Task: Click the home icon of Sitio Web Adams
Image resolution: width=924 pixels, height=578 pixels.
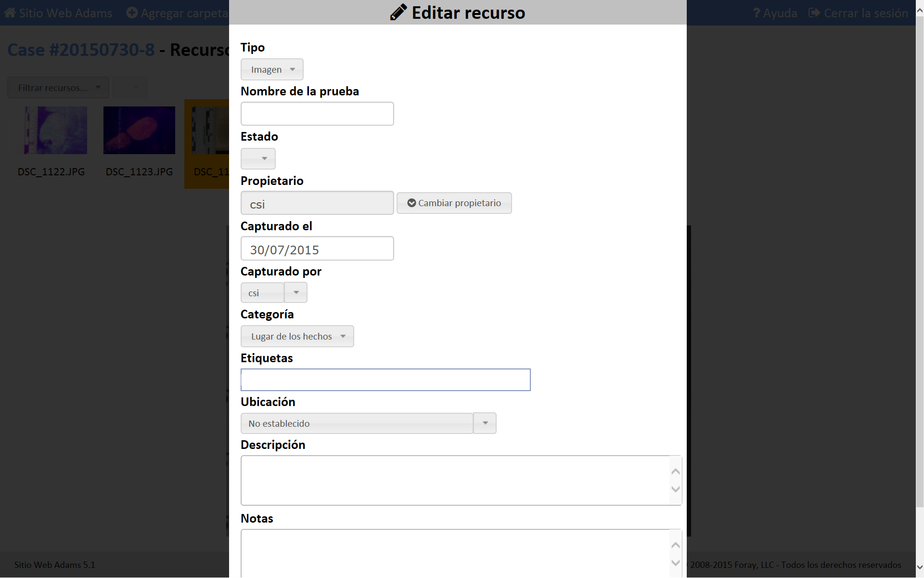Action: [10, 13]
